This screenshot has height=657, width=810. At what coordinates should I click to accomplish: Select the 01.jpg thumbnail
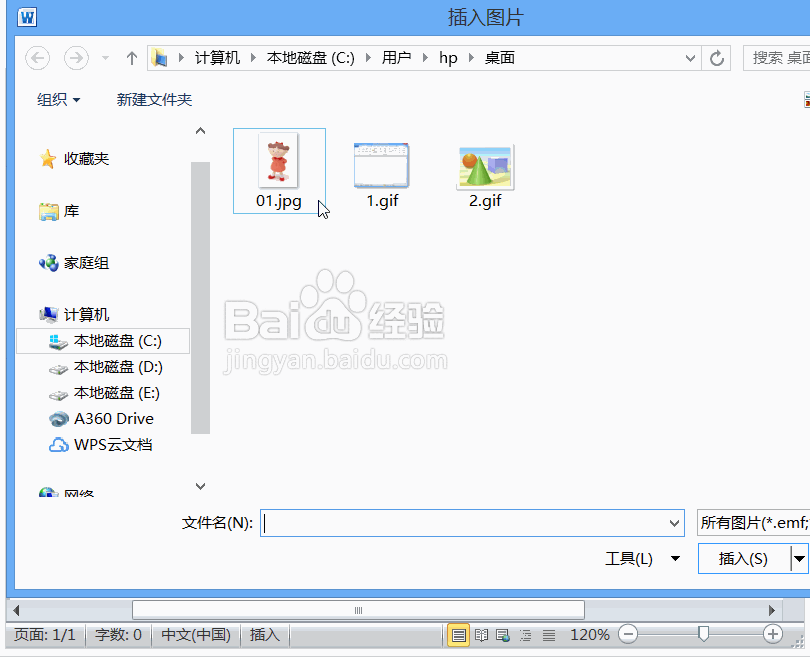[x=279, y=170]
